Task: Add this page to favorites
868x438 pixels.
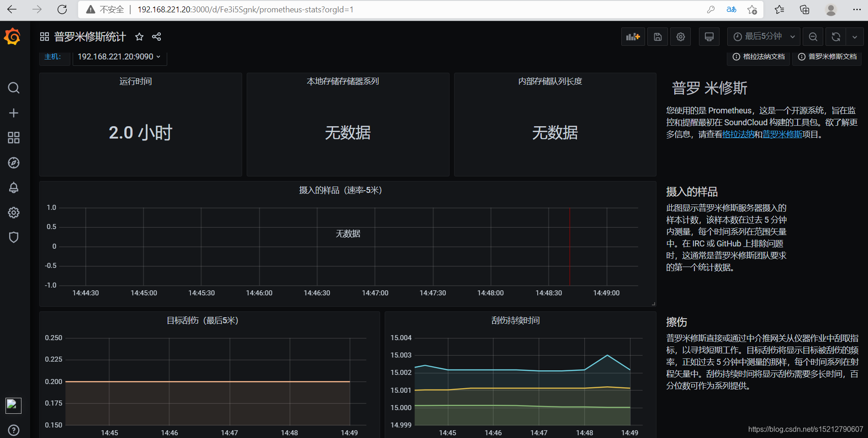Action: (752, 10)
